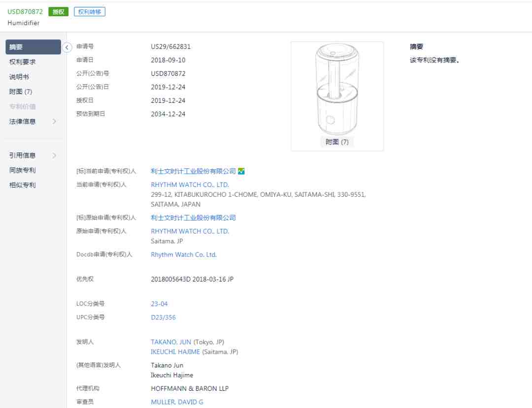Click the green icon beside 利士文时计工业股份有限公司
532x408 pixels.
point(241,171)
